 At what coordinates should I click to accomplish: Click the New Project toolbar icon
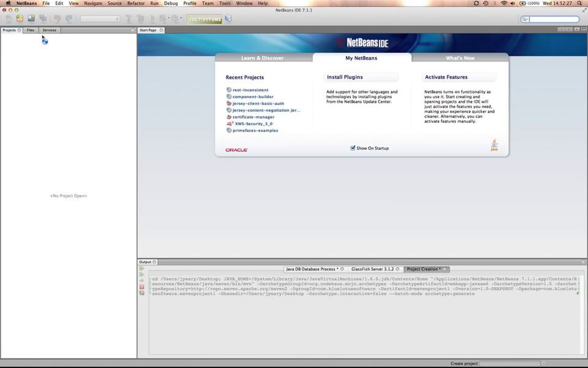tap(20, 18)
